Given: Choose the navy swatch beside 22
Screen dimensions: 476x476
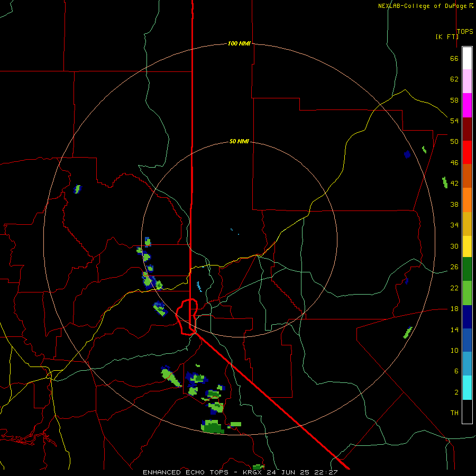Looking at the screenshot, I should [467, 317].
